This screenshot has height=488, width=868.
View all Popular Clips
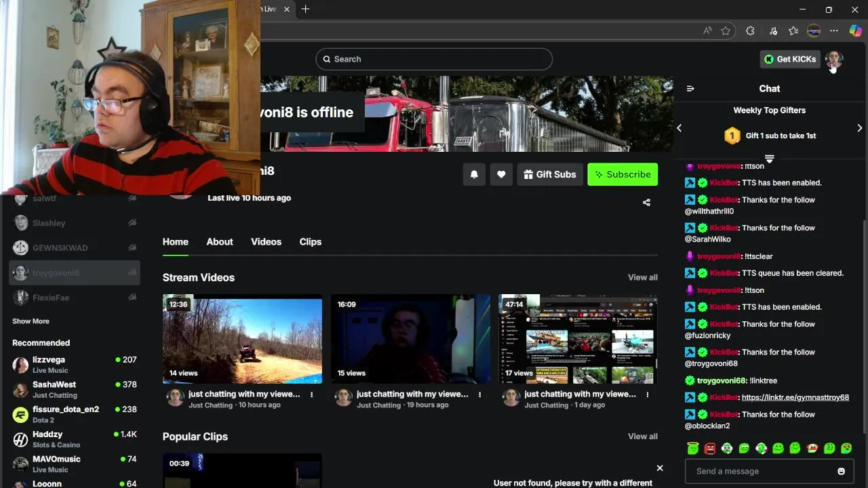pos(643,436)
